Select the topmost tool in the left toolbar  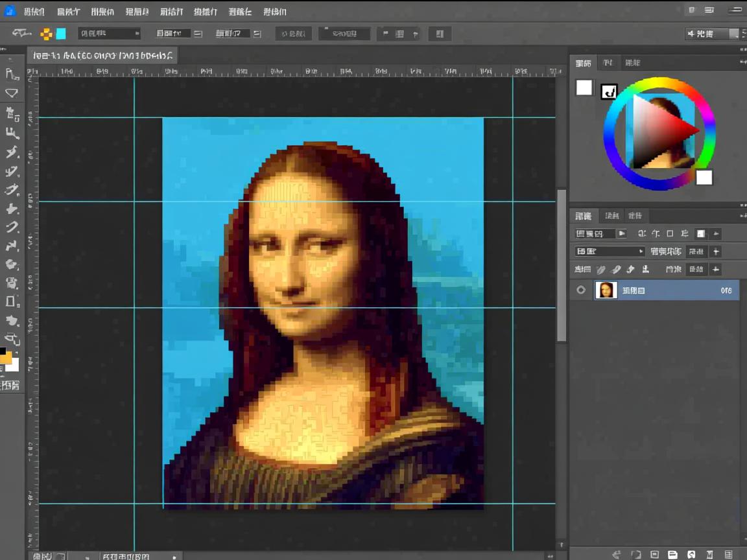click(12, 74)
